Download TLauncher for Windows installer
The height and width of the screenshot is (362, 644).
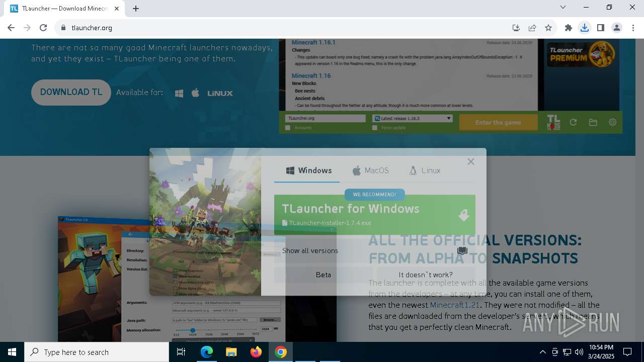click(x=374, y=215)
